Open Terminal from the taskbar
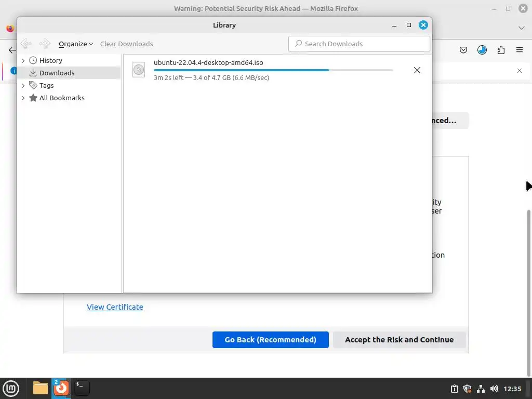The width and height of the screenshot is (532, 399). pyautogui.click(x=82, y=388)
